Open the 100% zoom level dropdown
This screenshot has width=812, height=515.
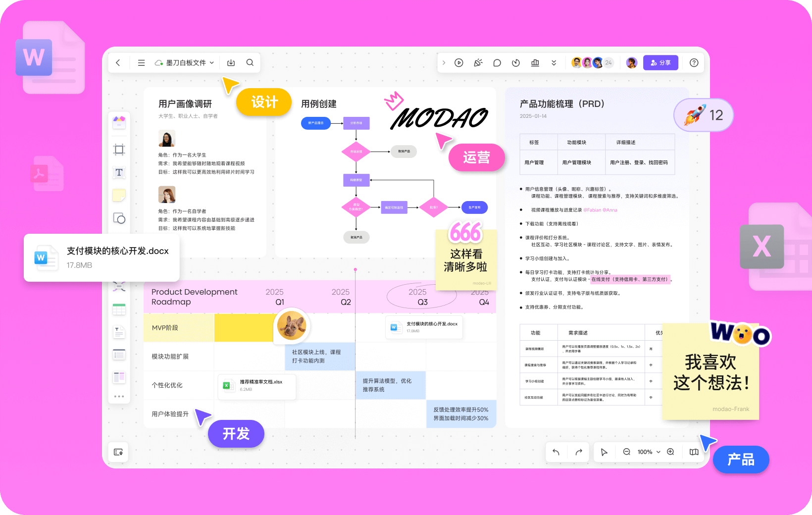(649, 452)
